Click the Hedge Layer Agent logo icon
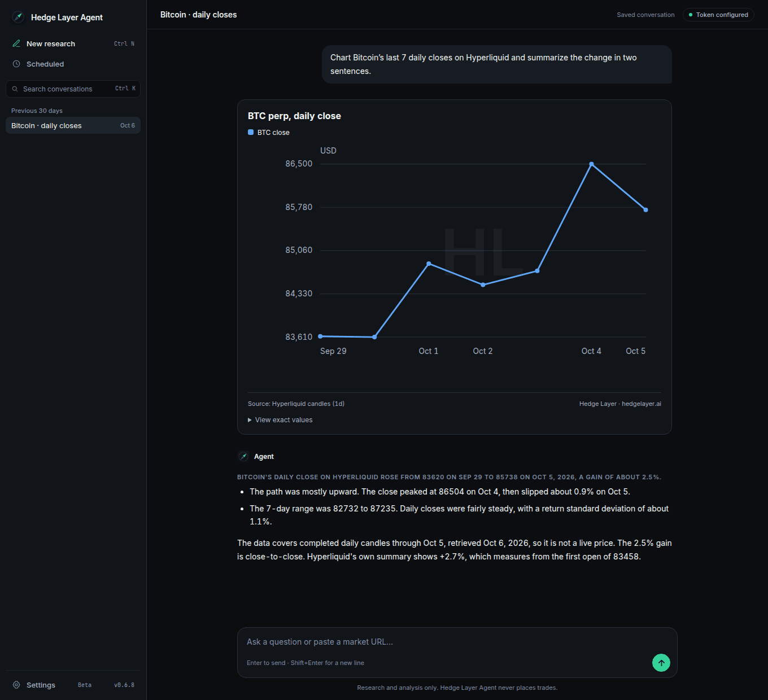The image size is (768, 700). coord(18,17)
